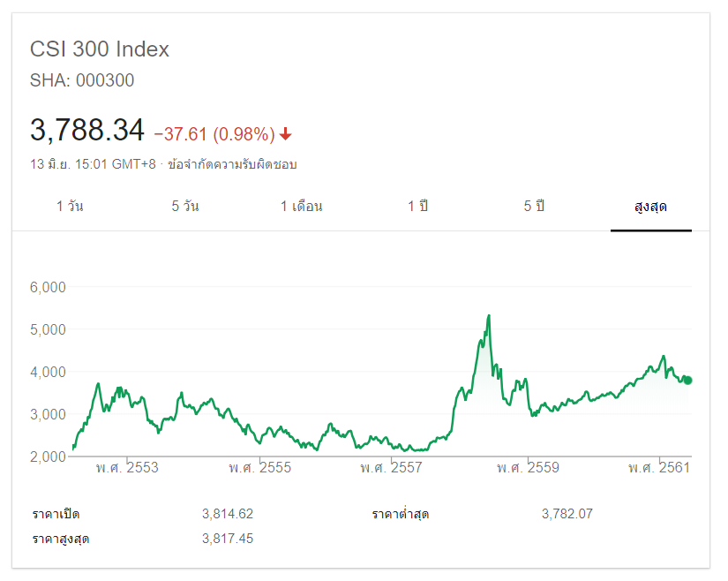Viewport: 728px width, 581px height.
Task: Click the red down arrow icon
Action: 286,134
